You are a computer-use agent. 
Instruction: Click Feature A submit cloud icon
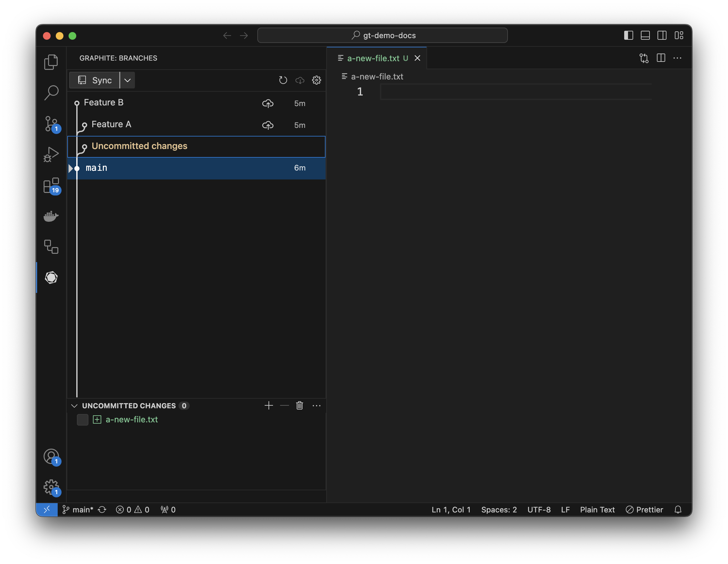(x=268, y=125)
